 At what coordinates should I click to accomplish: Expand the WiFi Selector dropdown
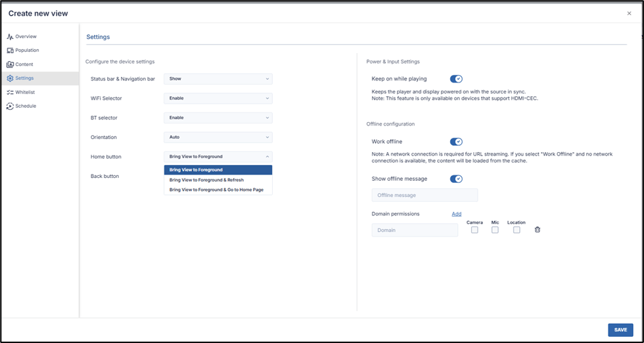218,98
